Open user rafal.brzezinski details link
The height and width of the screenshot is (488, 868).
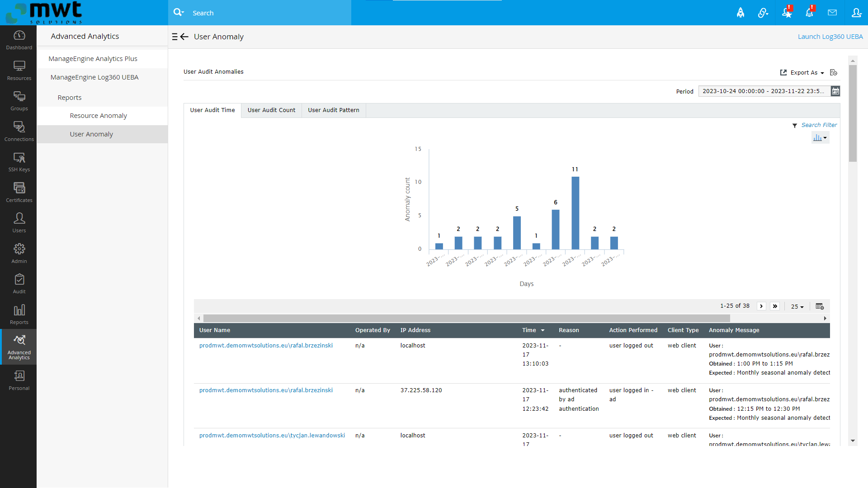click(266, 345)
